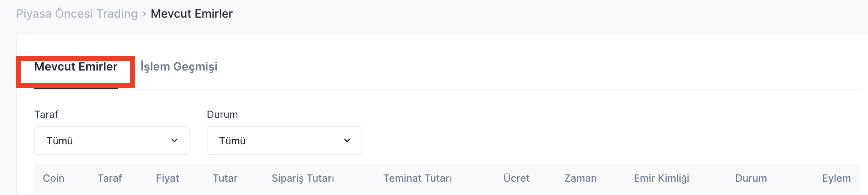868x195 pixels.
Task: Click the Ücret column header
Action: pos(516,178)
